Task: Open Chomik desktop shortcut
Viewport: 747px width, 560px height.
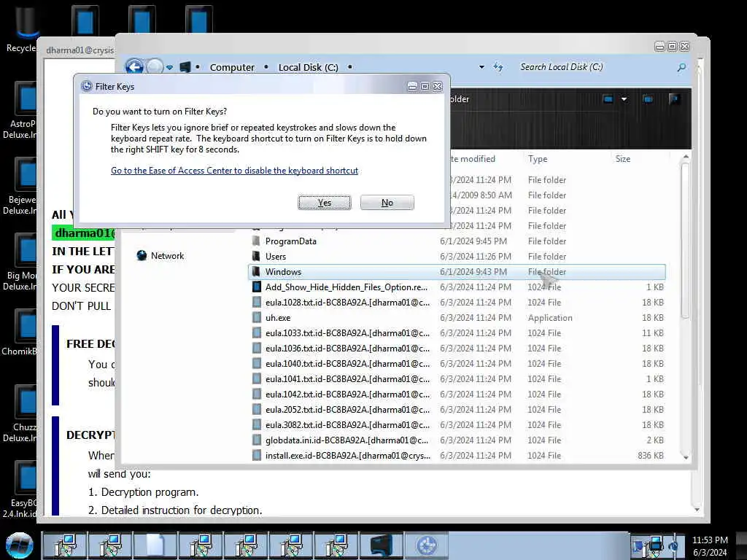Action: tap(20, 332)
